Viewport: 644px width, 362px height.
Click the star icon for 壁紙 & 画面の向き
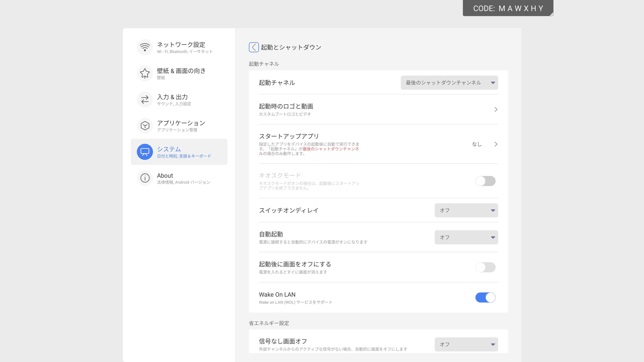tap(145, 73)
